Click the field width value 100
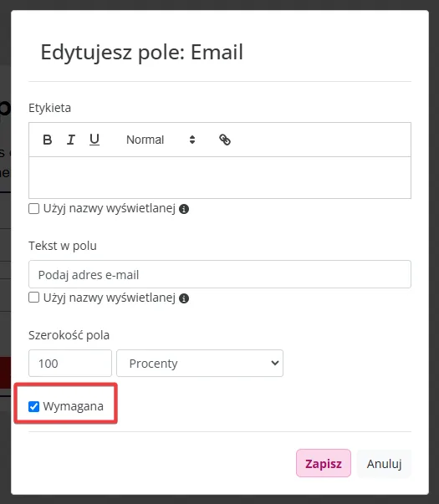 pyautogui.click(x=70, y=364)
